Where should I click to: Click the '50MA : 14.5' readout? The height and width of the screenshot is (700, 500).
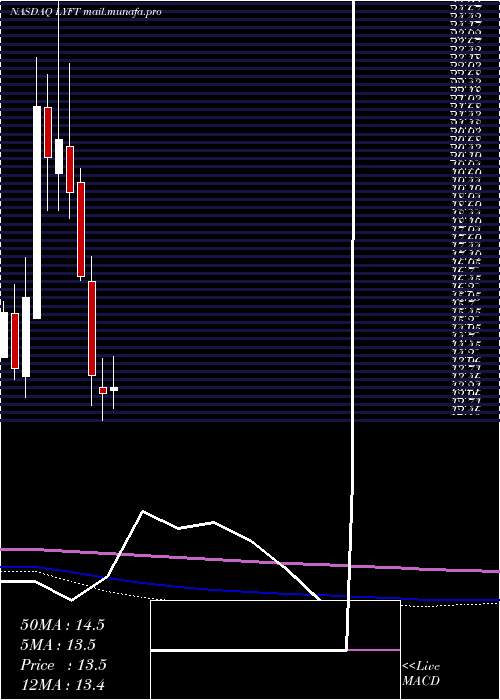pyautogui.click(x=62, y=625)
